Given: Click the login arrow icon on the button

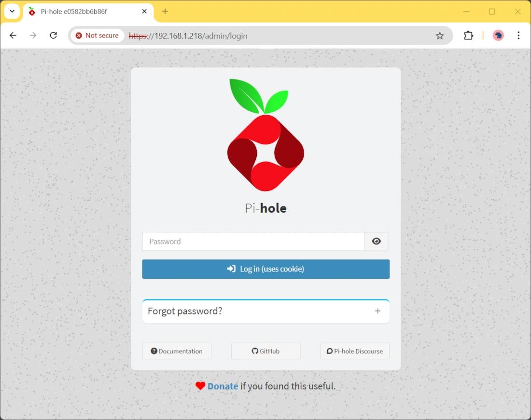Looking at the screenshot, I should [x=231, y=269].
